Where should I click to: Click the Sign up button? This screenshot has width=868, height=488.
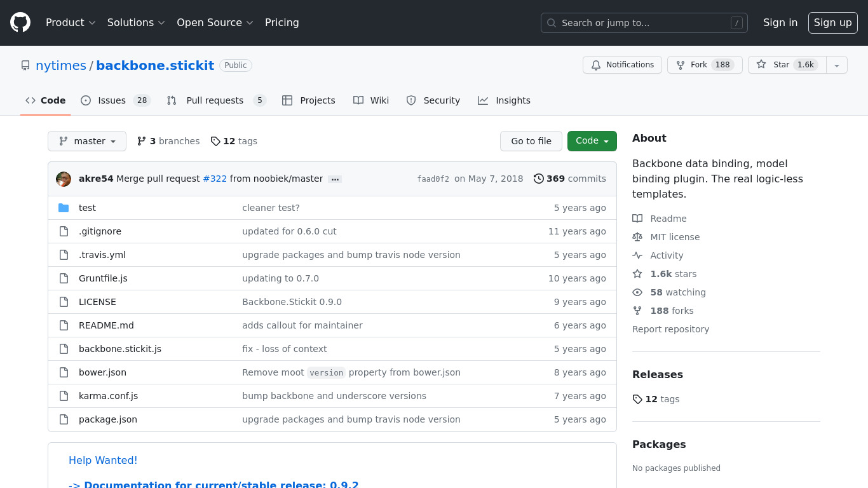832,22
